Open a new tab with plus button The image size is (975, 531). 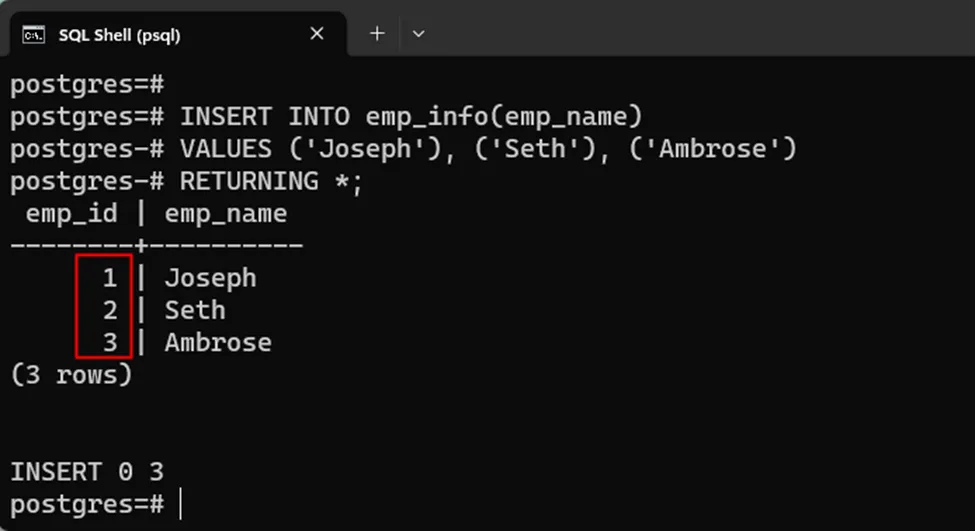pos(377,34)
